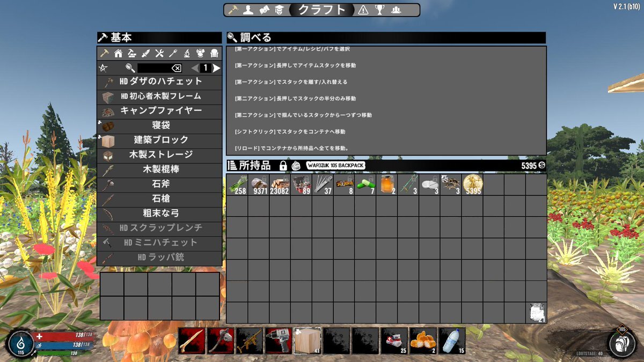Select the 石槍 recipe
Viewport: 644px width, 362px height.
tap(159, 200)
